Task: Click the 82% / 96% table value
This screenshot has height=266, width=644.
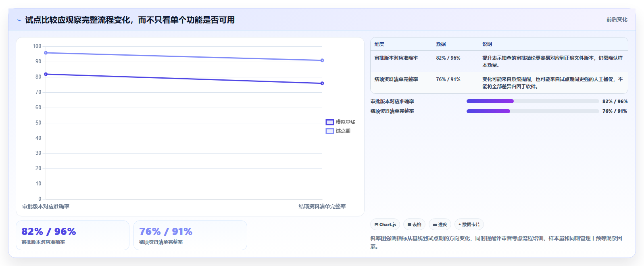Action: point(448,58)
